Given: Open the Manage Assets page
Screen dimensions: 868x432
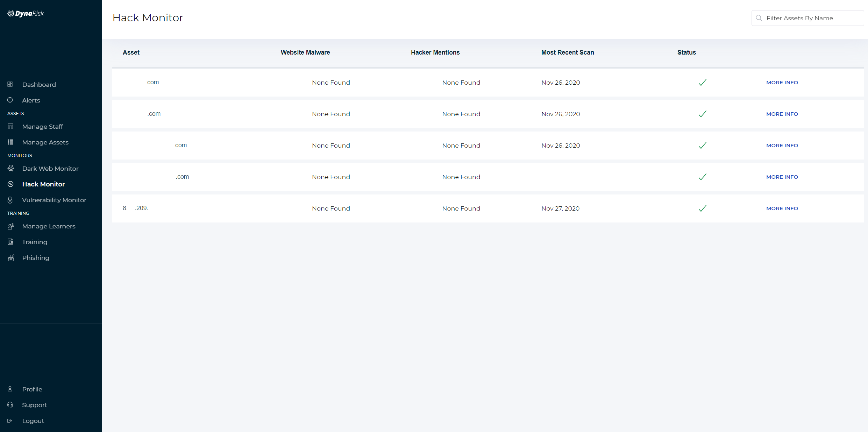Looking at the screenshot, I should click(45, 142).
